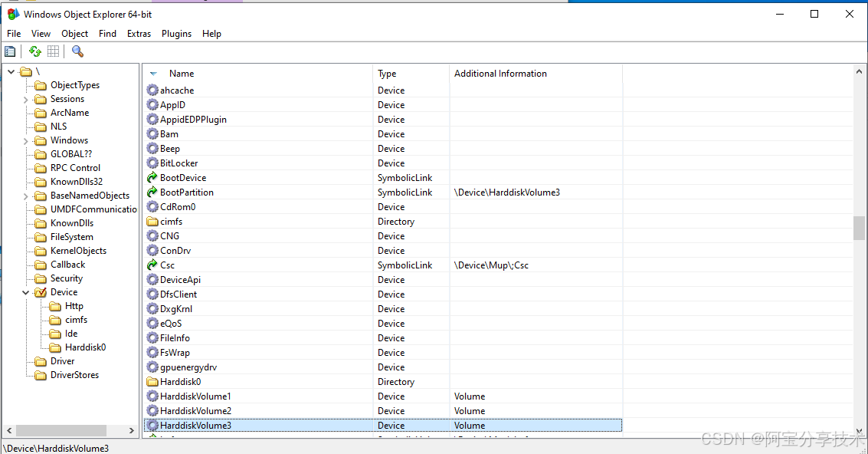Image resolution: width=868 pixels, height=454 pixels.
Task: Click the root backslash folder icon
Action: 26,71
